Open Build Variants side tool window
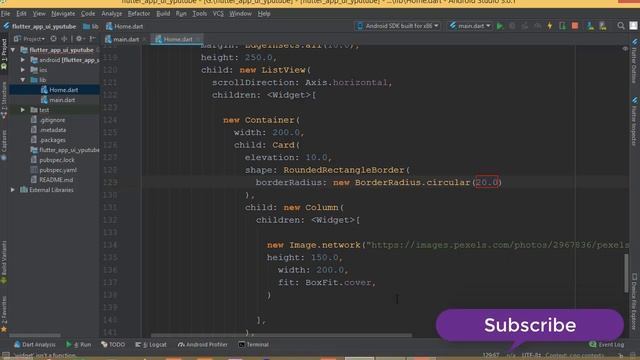 click(4, 262)
